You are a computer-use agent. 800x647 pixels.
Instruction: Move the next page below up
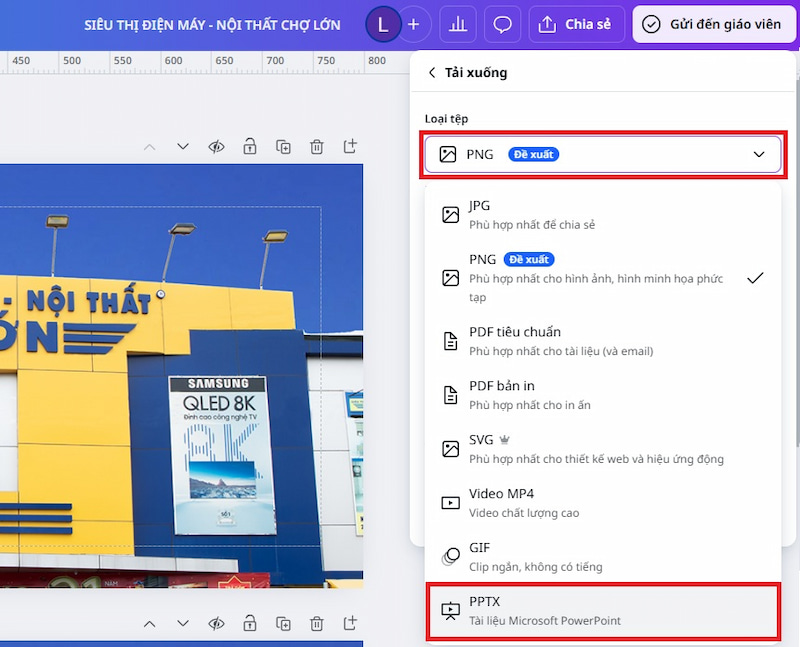click(149, 624)
